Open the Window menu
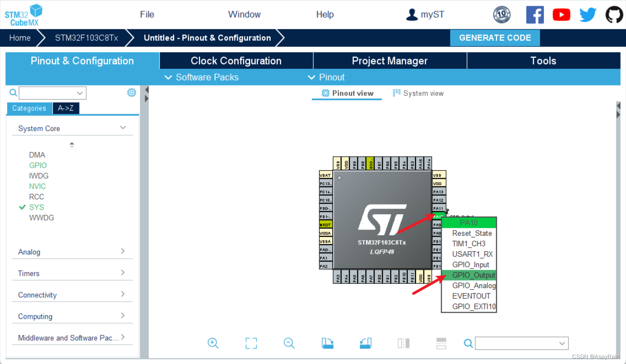 [x=244, y=15]
